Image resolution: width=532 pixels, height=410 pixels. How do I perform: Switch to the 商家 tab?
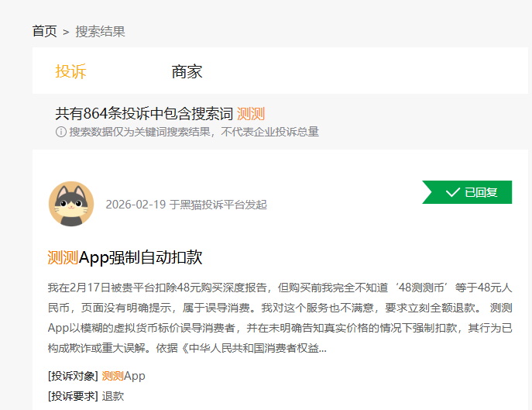coord(187,72)
